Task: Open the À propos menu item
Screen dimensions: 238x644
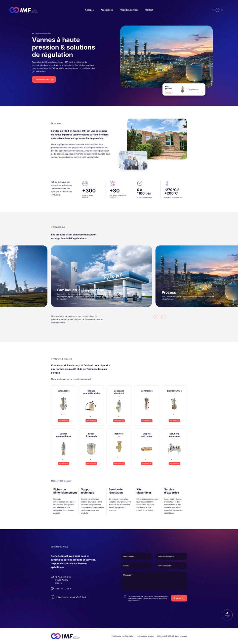Action: 89,10
